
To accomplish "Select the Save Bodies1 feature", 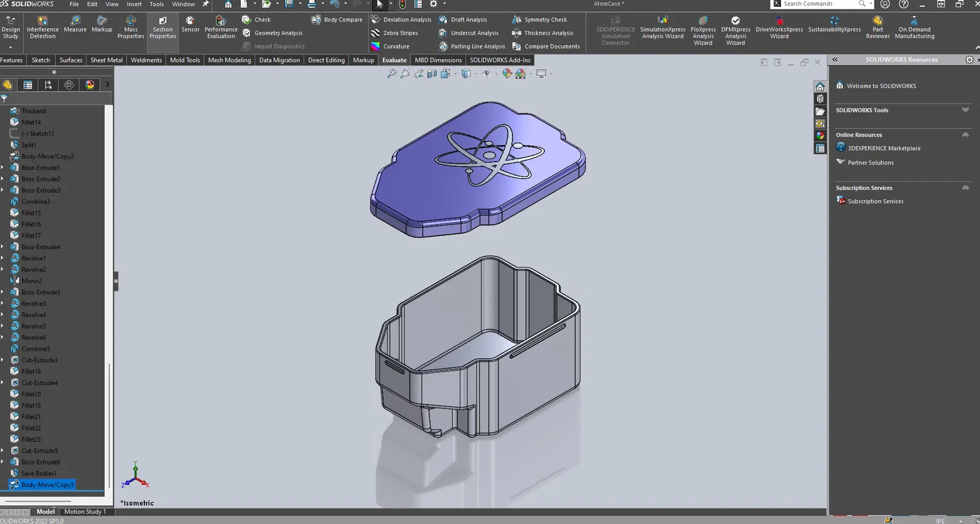I will coord(33,474).
